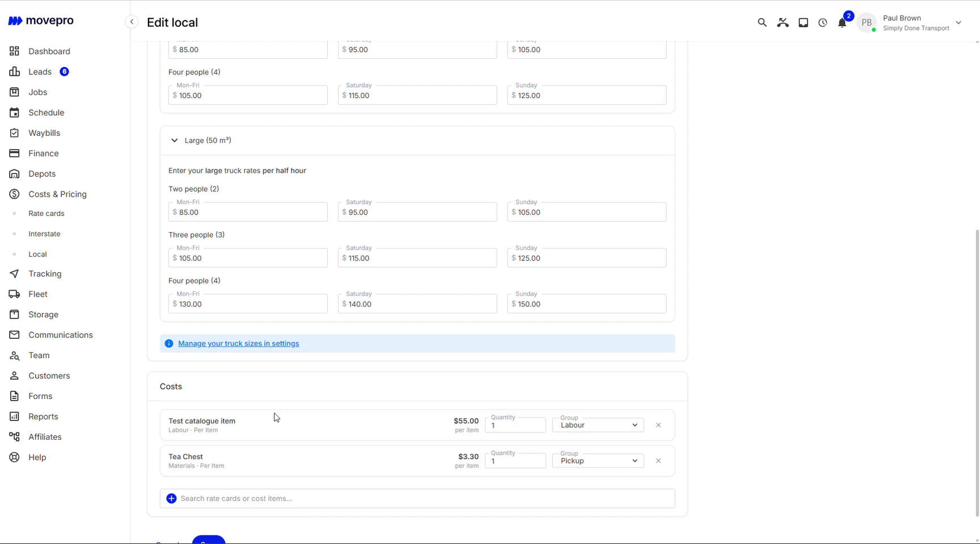This screenshot has height=544, width=980.
Task: Open Reports page
Action: [x=43, y=416]
